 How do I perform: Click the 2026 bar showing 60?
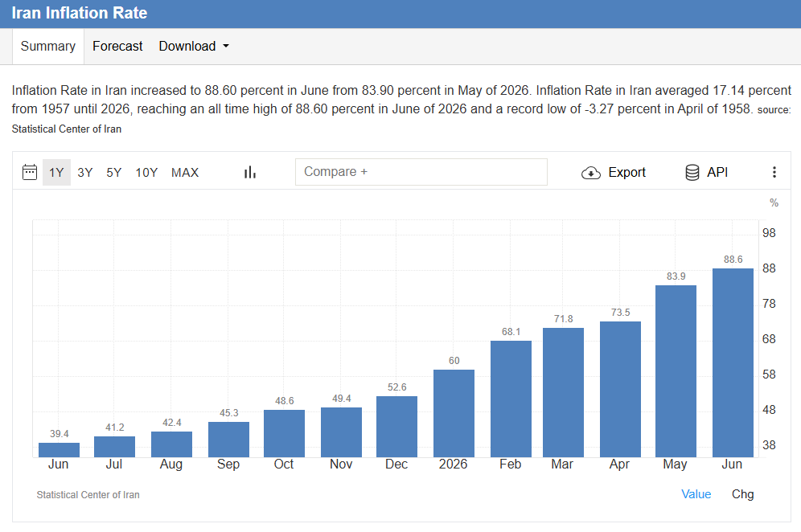coord(454,413)
